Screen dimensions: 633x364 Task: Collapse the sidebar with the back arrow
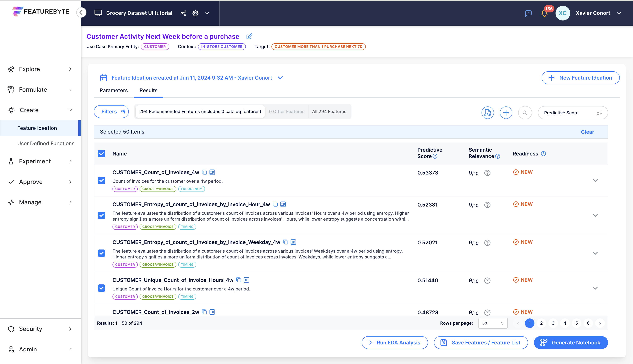tap(81, 12)
